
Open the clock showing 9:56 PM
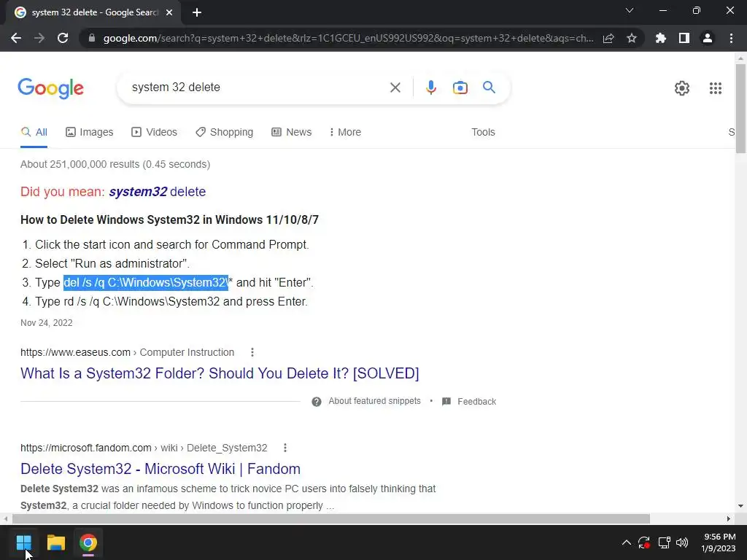point(719,542)
